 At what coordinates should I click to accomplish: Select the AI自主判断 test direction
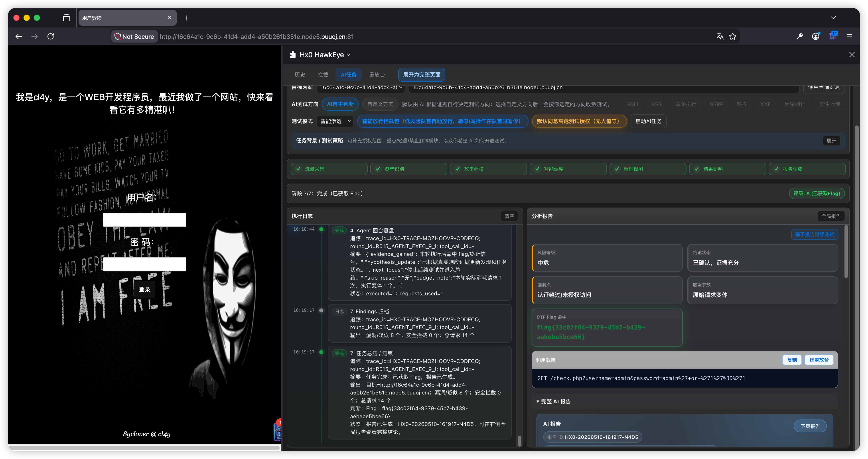340,104
